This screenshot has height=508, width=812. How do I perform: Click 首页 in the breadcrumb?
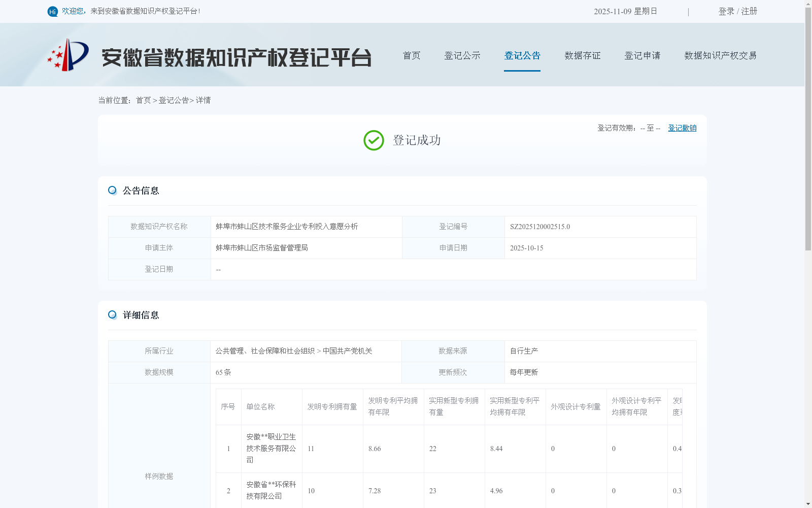143,101
